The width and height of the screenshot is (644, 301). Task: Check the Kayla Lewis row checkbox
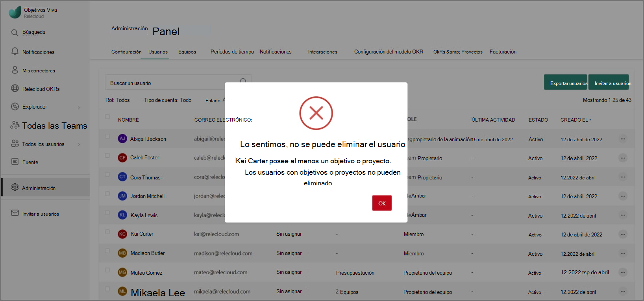pos(107,212)
